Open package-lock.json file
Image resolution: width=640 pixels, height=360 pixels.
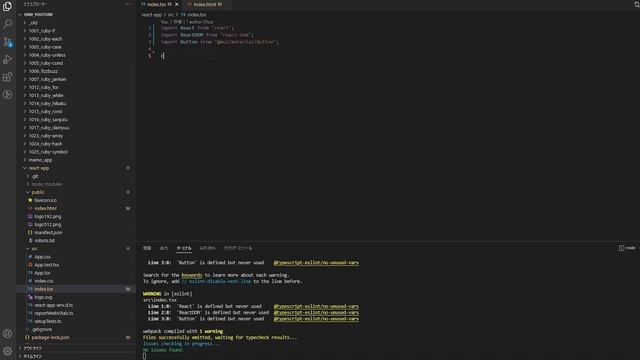coord(50,338)
